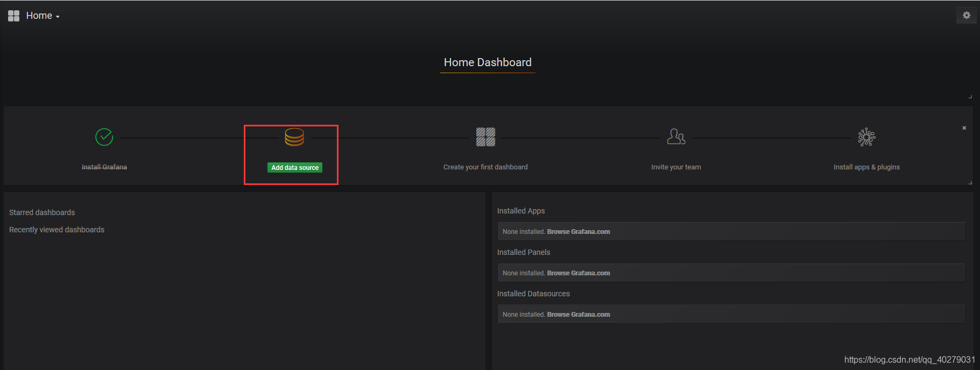This screenshot has width=980, height=370.
Task: Open dashboard settings gear icon
Action: pos(967,15)
